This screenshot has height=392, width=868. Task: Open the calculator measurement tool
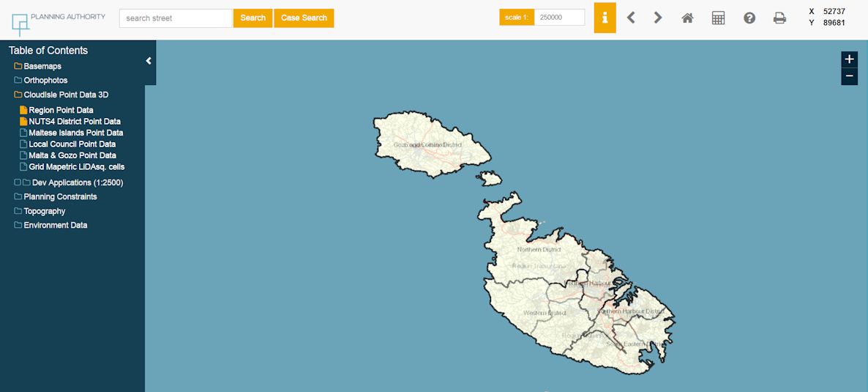point(718,18)
